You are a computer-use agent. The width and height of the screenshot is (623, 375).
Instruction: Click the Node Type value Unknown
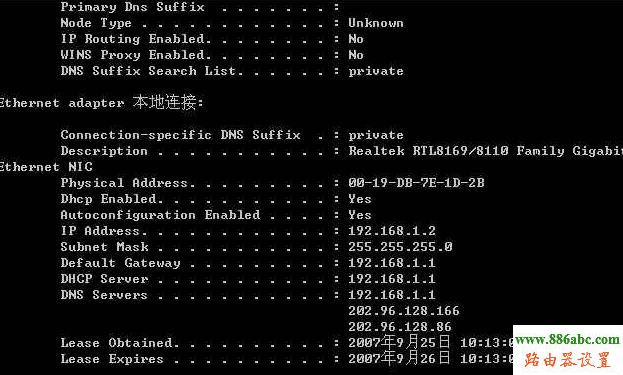[x=376, y=23]
